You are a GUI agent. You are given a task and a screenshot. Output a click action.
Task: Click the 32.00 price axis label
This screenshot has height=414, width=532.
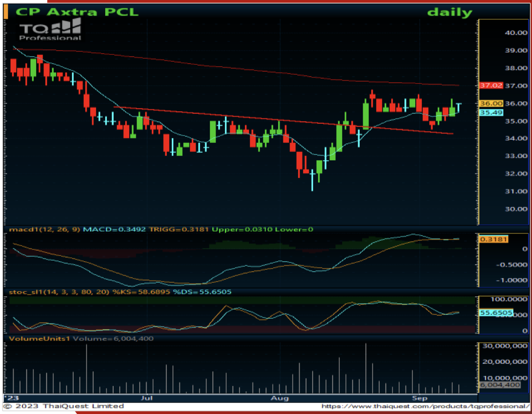[x=516, y=174]
